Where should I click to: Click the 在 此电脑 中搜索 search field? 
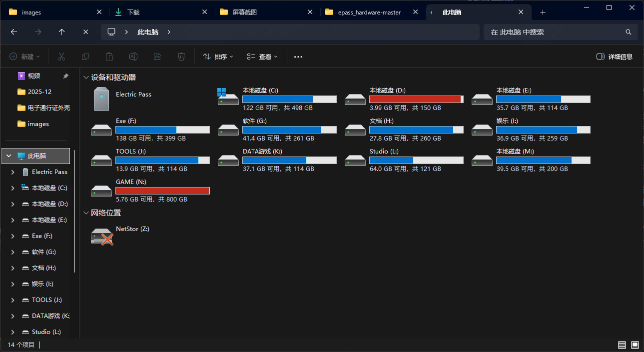pyautogui.click(x=555, y=32)
